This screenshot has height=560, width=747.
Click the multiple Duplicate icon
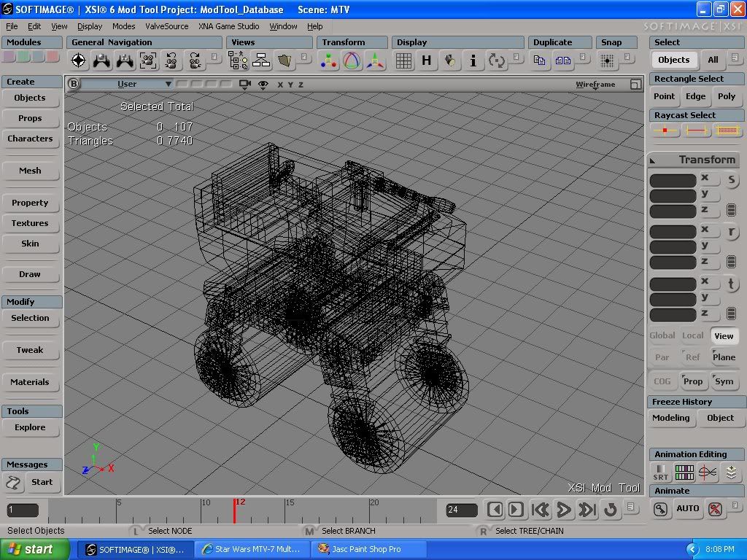[x=562, y=61]
